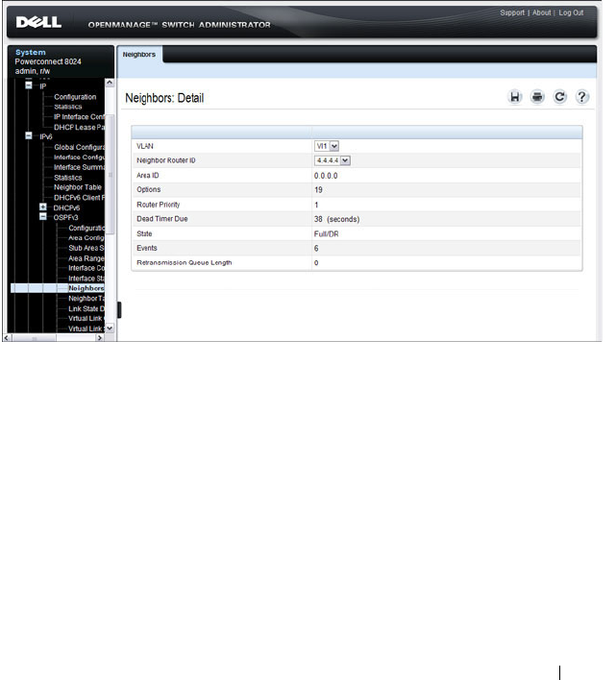Click the Print icon
Screen dimensions: 616x680
point(537,97)
